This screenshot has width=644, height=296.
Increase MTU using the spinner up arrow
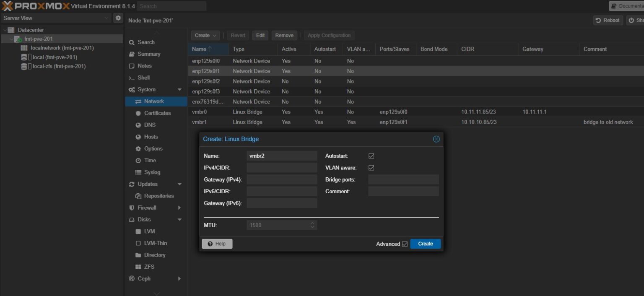pos(312,223)
